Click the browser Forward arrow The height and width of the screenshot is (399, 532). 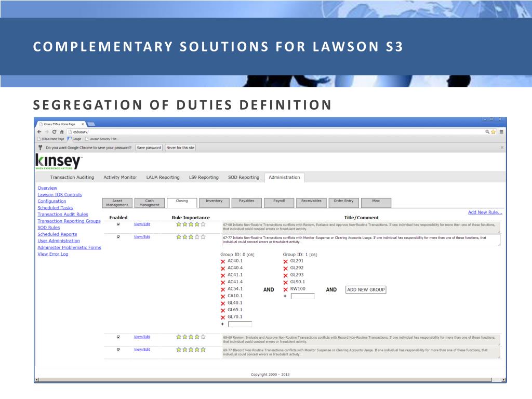click(x=47, y=131)
